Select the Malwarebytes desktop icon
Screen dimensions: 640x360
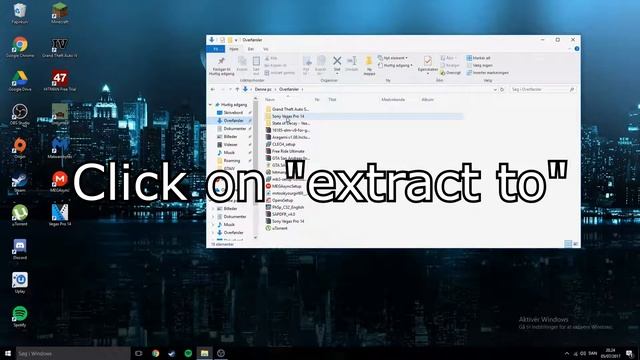click(60, 148)
